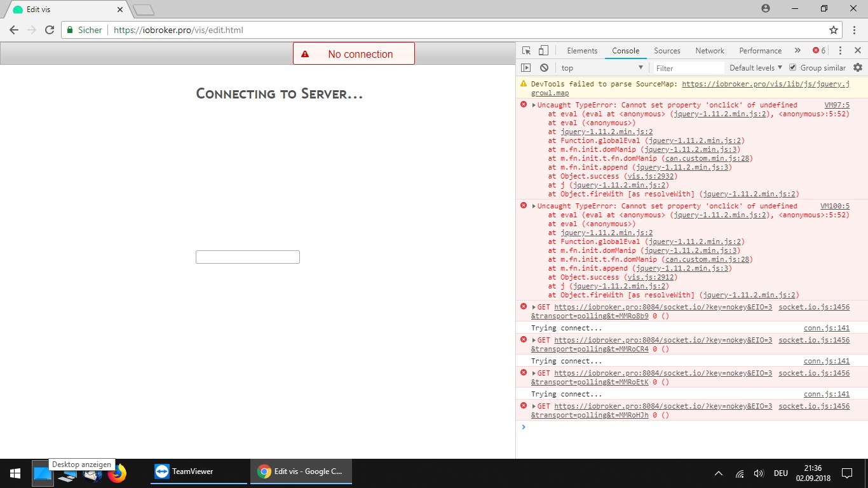Open a new browser tab
The width and height of the screenshot is (868, 488).
(x=144, y=10)
